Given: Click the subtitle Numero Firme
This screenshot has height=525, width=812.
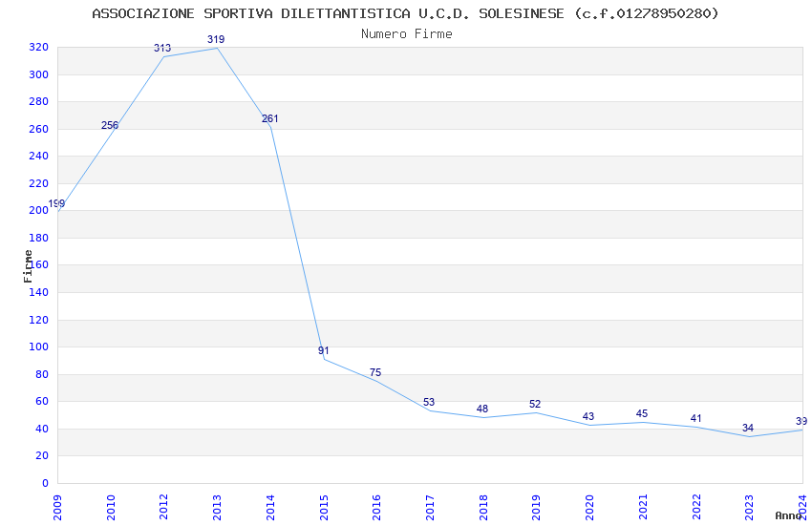Looking at the screenshot, I should (x=407, y=34).
